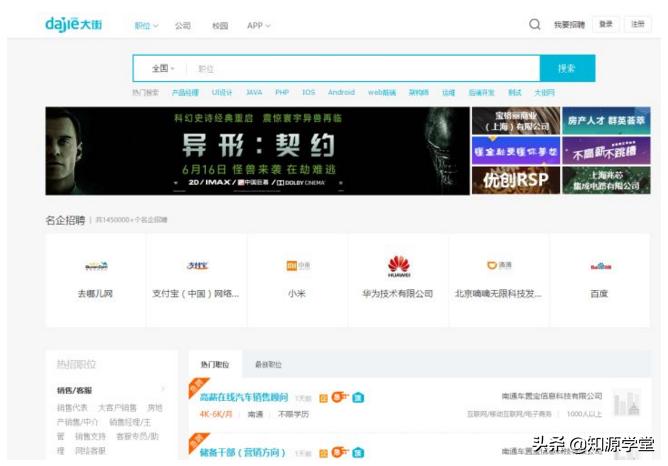Open the 支付宝(中国)网络 company card

click(196, 280)
